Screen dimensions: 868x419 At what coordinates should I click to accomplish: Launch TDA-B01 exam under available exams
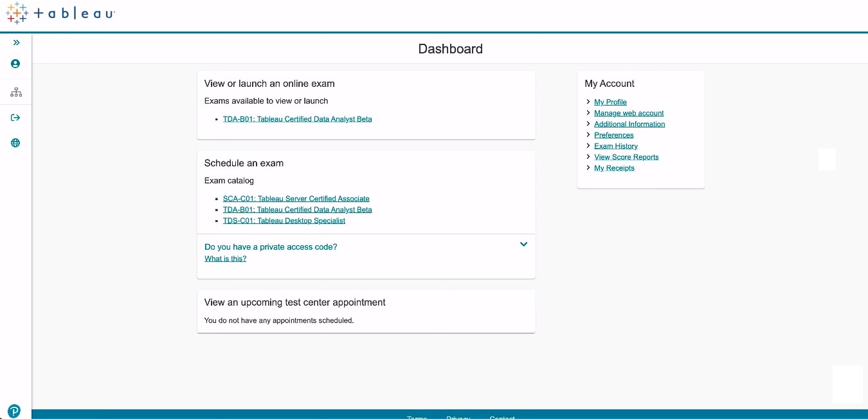coord(297,119)
